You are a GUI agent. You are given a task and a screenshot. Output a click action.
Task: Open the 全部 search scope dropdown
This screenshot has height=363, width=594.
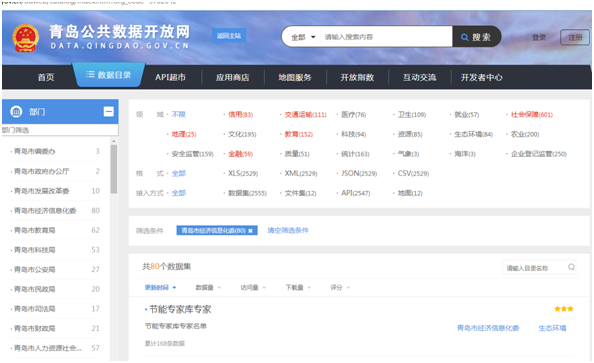(303, 37)
